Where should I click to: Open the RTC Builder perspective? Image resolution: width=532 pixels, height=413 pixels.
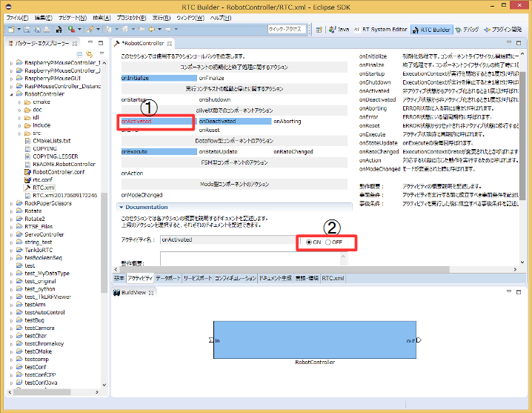[431, 30]
